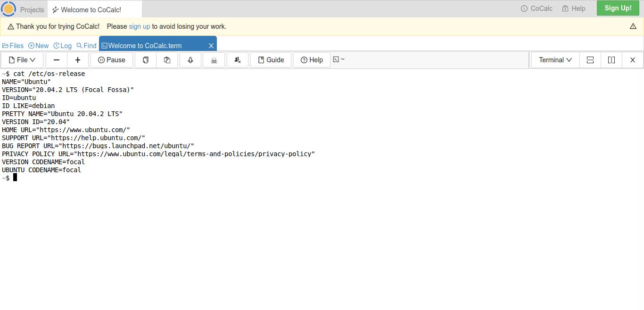Split the frame horizontally into rows
This screenshot has height=310, width=644.
pos(590,60)
